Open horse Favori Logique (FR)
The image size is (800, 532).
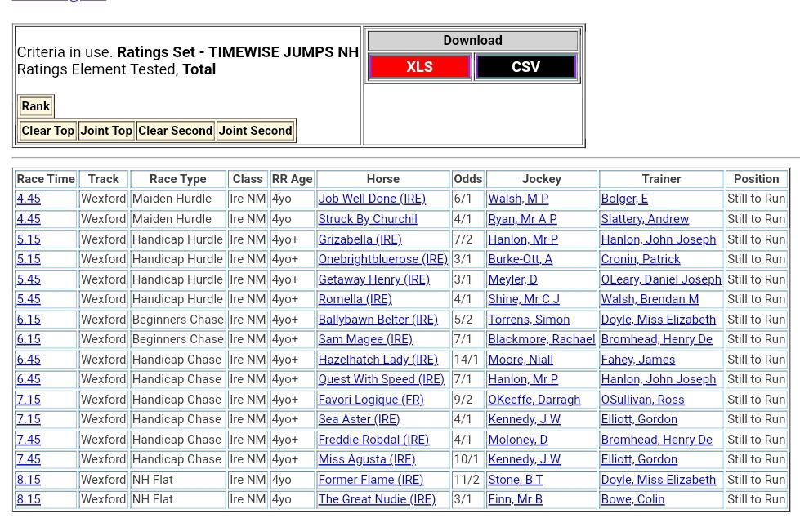pyautogui.click(x=371, y=400)
